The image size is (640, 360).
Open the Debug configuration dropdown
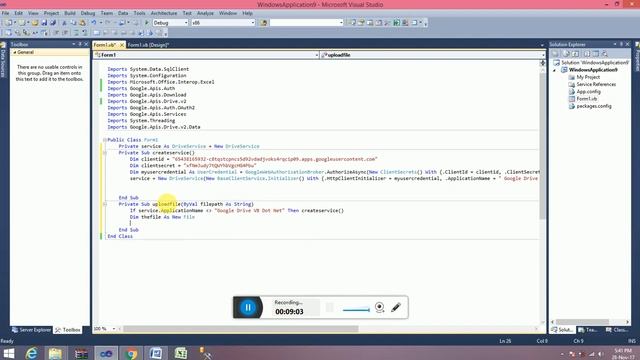pyautogui.click(x=186, y=23)
